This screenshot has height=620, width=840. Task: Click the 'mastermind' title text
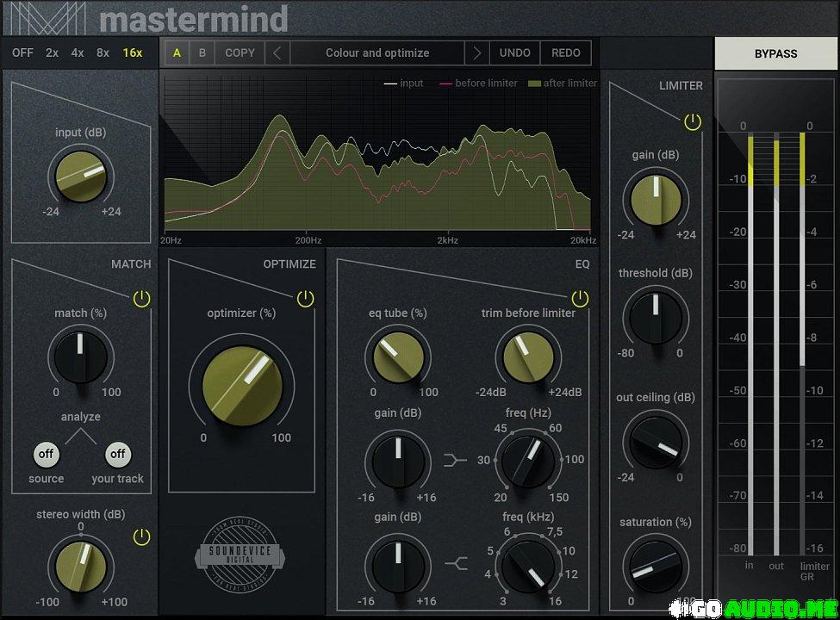click(194, 18)
